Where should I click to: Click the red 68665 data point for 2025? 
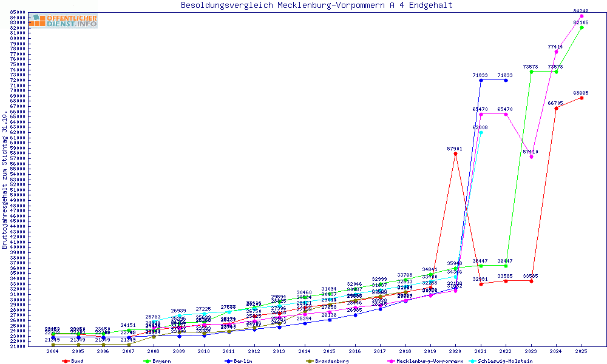pos(582,98)
